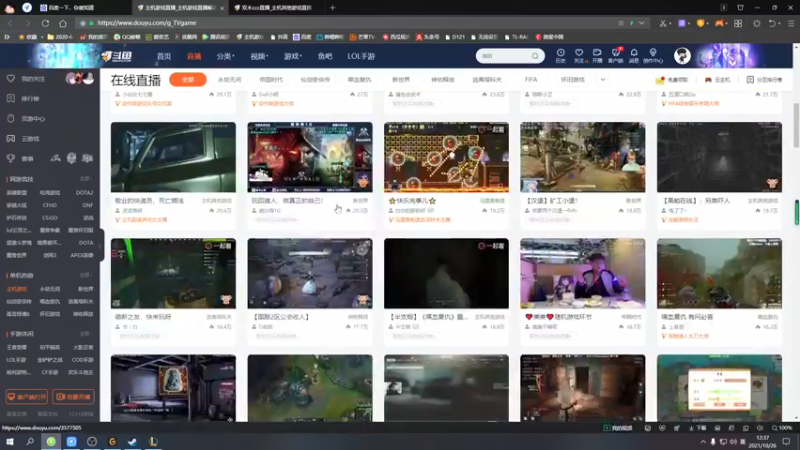Image resolution: width=800 pixels, height=450 pixels.
Task: Open 排行榜 ranking in sidebar
Action: (x=30, y=98)
